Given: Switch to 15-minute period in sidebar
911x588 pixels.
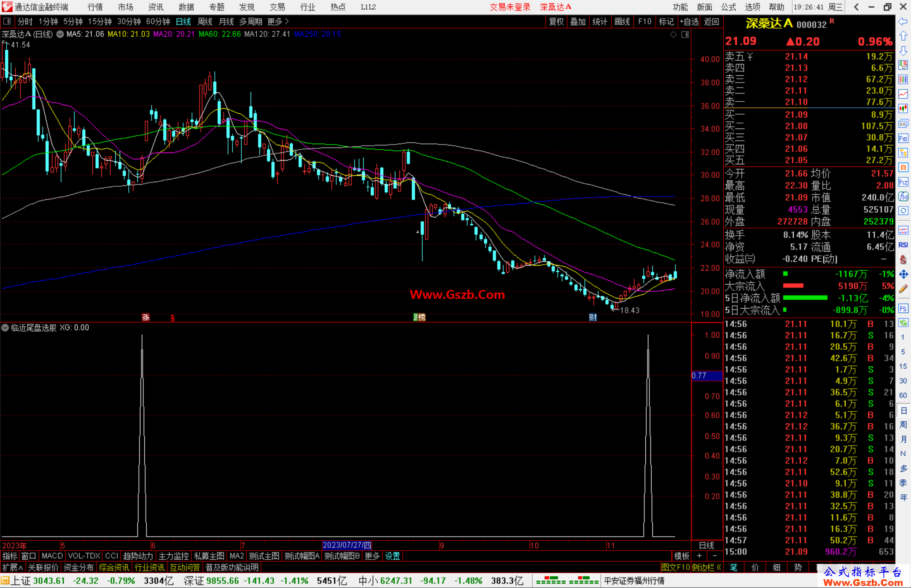Looking at the screenshot, I should coord(903,366).
